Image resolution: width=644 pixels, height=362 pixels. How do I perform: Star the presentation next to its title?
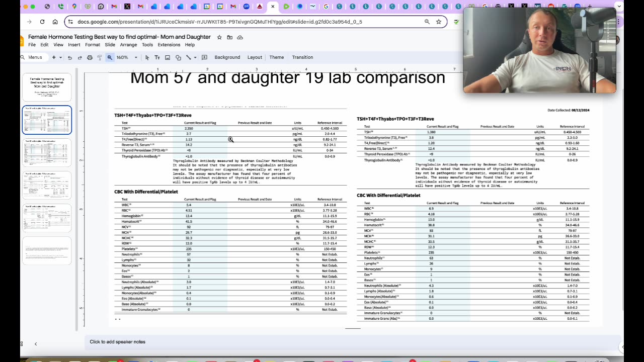point(219,37)
